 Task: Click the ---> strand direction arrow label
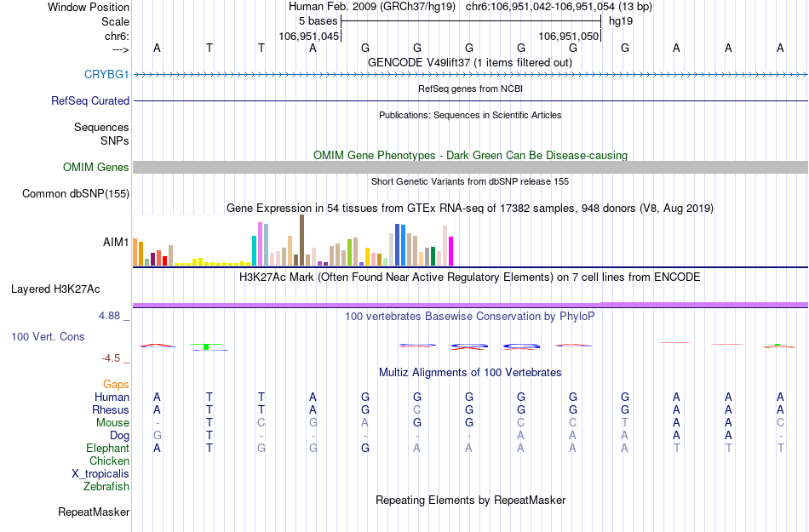[x=120, y=49]
